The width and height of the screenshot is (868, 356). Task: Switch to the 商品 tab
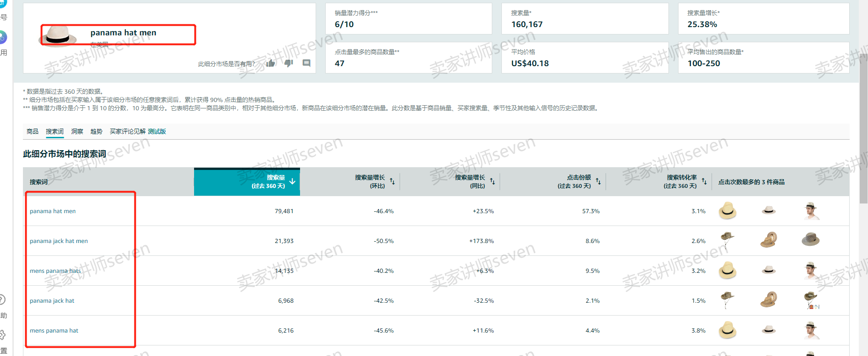(33, 131)
